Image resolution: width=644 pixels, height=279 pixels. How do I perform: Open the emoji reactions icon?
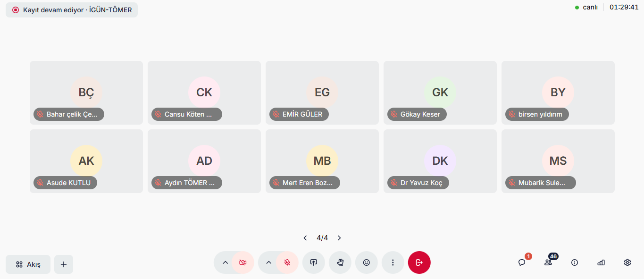(367, 262)
